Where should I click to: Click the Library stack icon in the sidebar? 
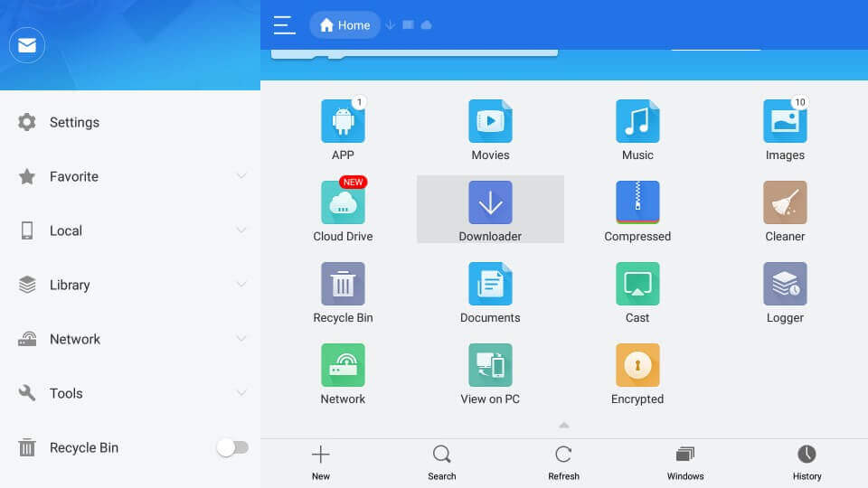tap(26, 285)
